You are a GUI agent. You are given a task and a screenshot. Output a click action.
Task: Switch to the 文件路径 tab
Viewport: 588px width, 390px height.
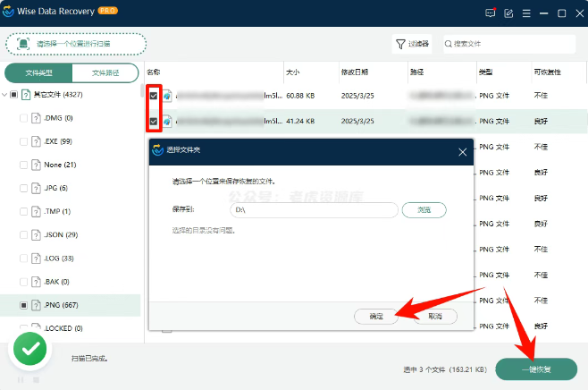point(106,72)
